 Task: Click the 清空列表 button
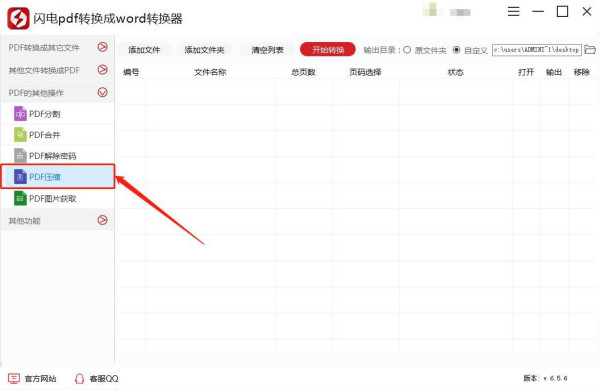click(x=267, y=50)
